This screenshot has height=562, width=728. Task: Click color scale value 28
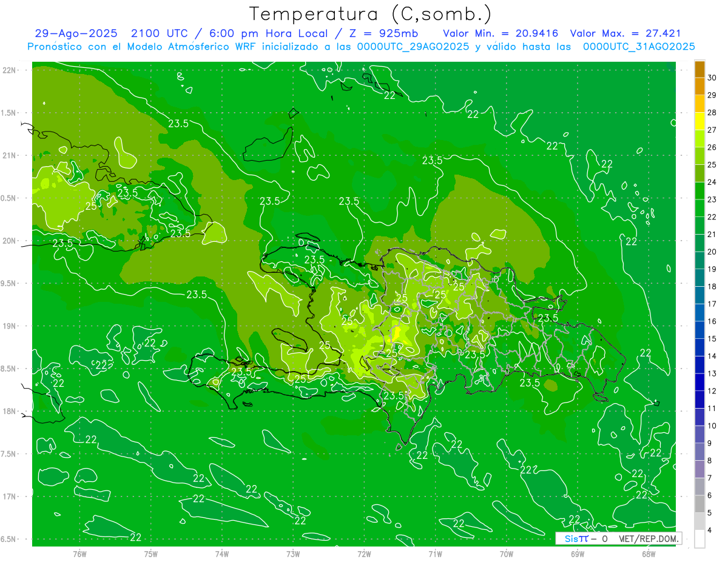(x=712, y=112)
